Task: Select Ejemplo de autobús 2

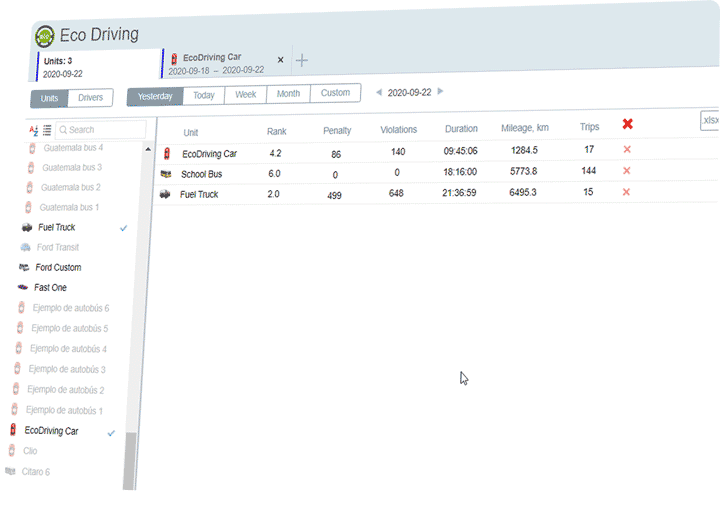Action: coord(65,390)
